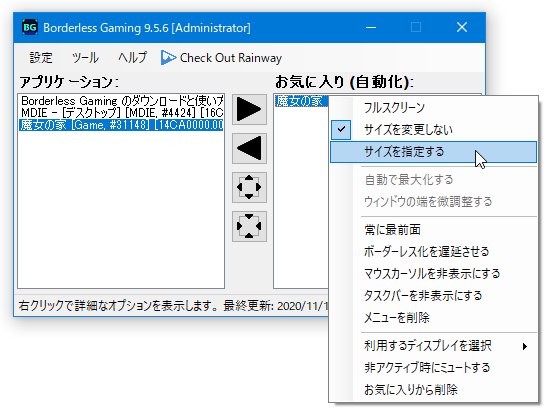Expand 利用するディスプレイを選択 submenu

[x=433, y=346]
